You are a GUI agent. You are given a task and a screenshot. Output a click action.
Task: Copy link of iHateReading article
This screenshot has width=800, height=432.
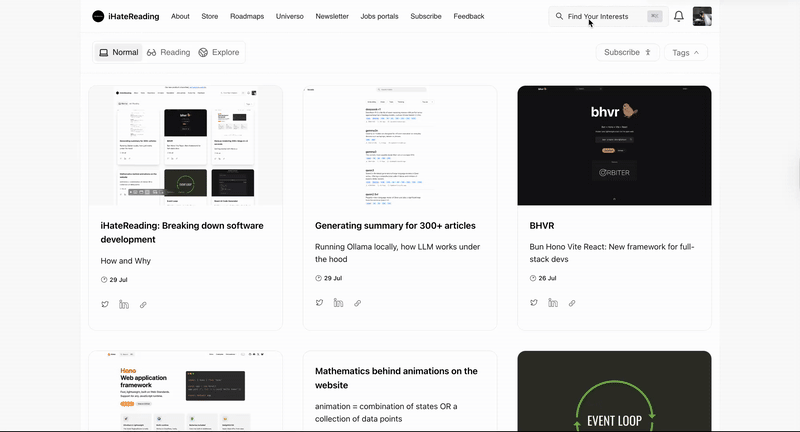[143, 305]
